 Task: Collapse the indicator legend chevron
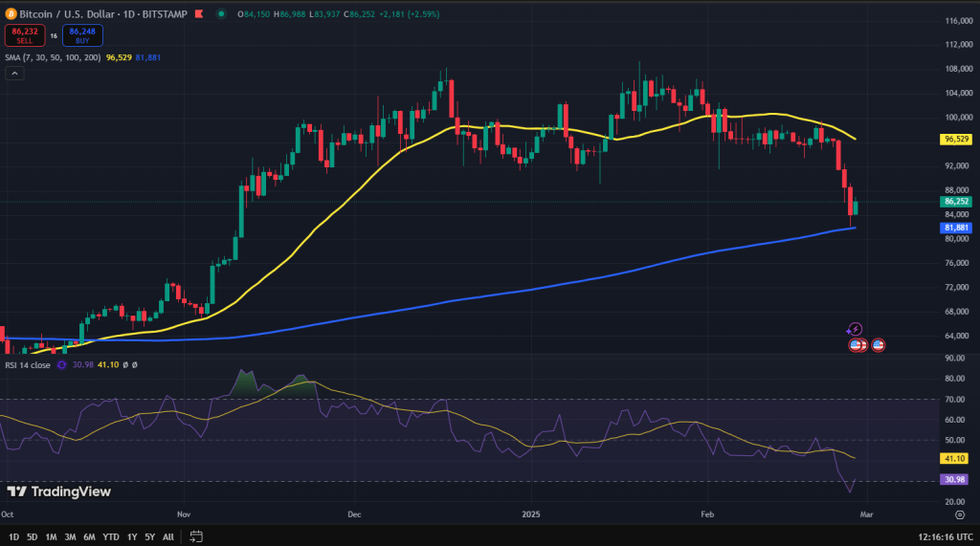pos(14,73)
